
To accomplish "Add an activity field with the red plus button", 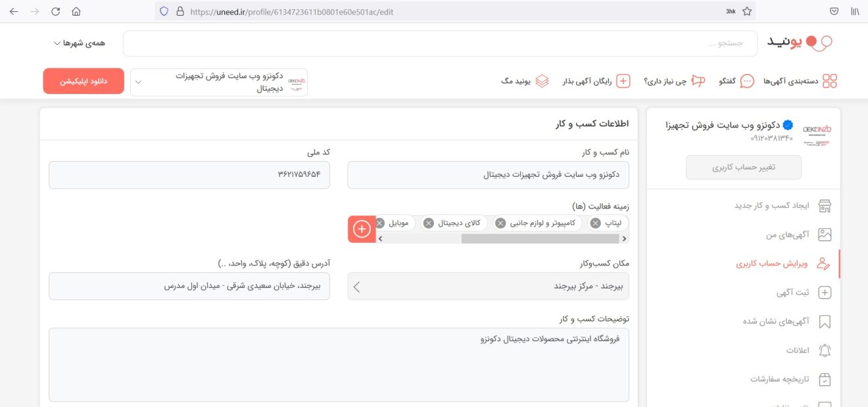I will coord(362,229).
